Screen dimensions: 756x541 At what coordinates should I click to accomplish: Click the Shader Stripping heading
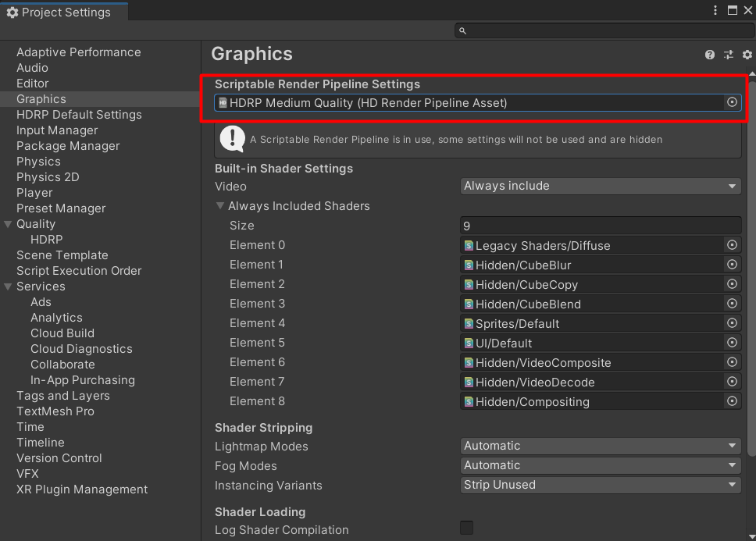click(x=264, y=428)
